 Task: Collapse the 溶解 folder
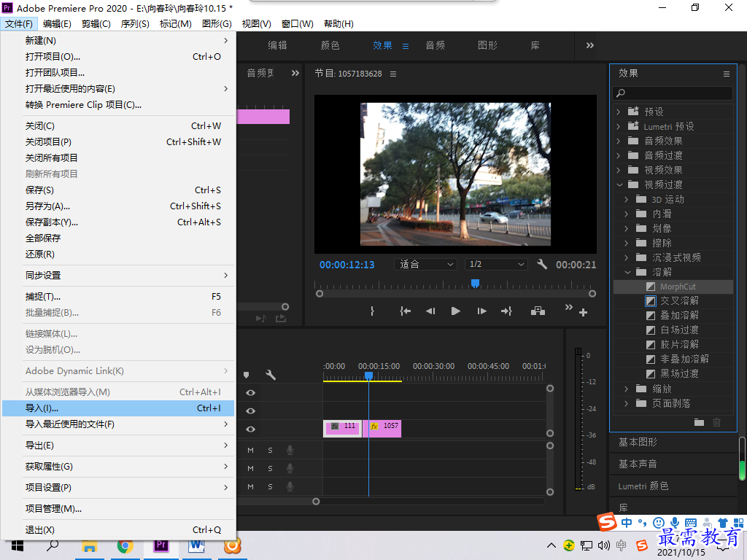coord(627,273)
